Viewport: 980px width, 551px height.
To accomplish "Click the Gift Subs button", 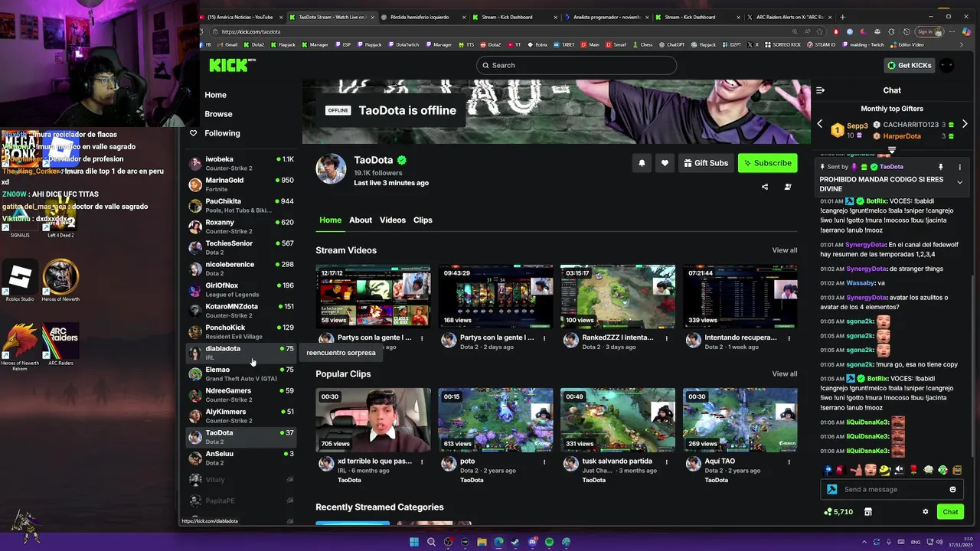I will click(706, 163).
